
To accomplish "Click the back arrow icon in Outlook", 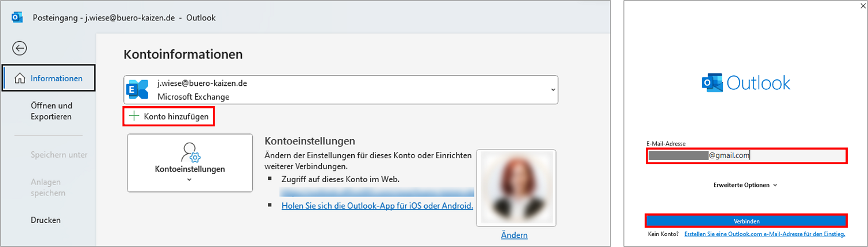I will 20,48.
